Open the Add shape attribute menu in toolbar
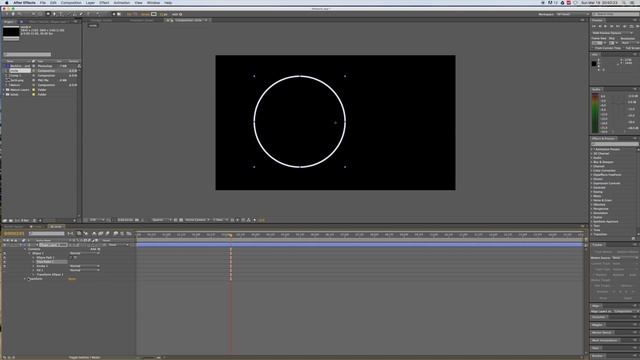 tap(181, 14)
